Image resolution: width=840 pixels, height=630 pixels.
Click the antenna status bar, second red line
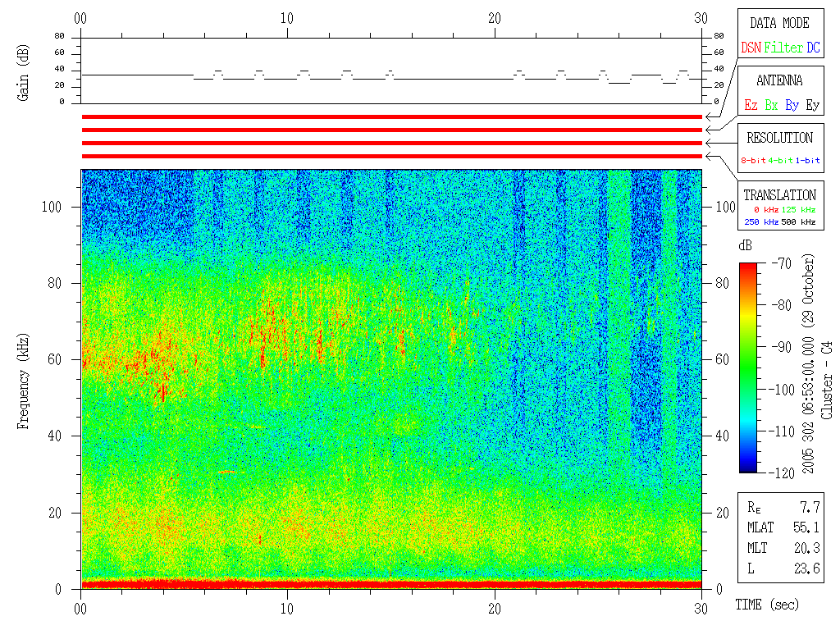[391, 130]
